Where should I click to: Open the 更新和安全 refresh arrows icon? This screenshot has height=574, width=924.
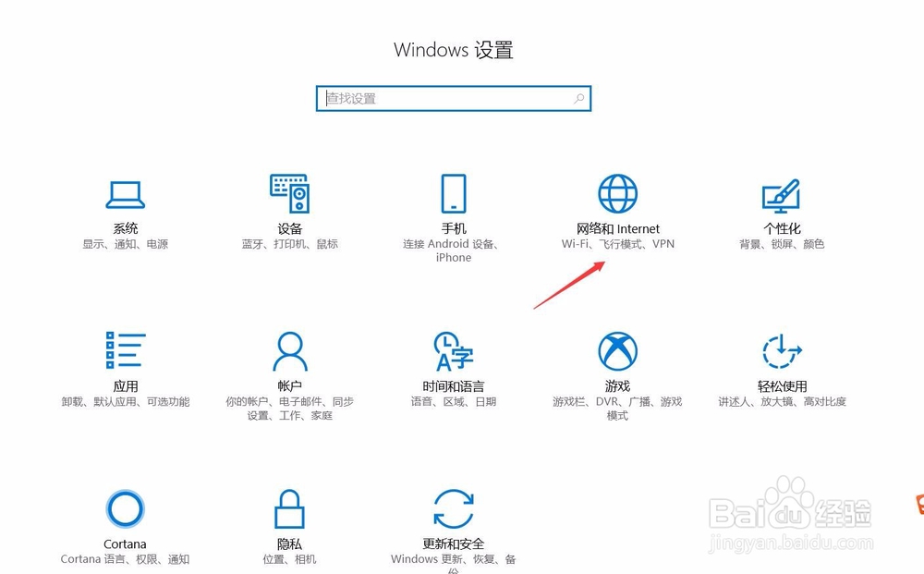[453, 508]
